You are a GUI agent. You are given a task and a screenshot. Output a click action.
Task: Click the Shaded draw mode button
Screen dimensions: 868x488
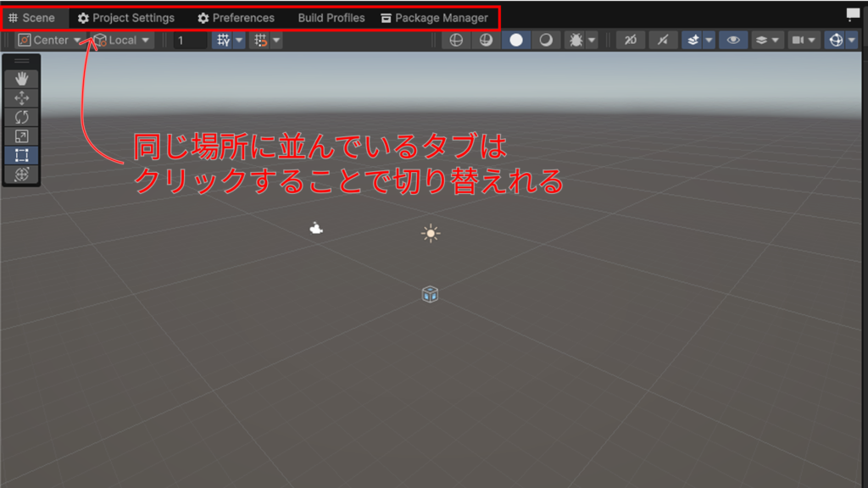[515, 40]
